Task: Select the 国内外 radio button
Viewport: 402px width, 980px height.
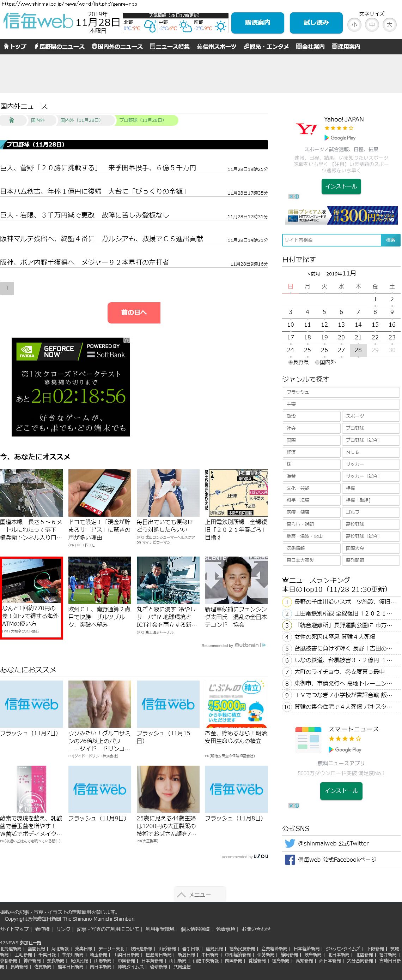Action: [317, 363]
